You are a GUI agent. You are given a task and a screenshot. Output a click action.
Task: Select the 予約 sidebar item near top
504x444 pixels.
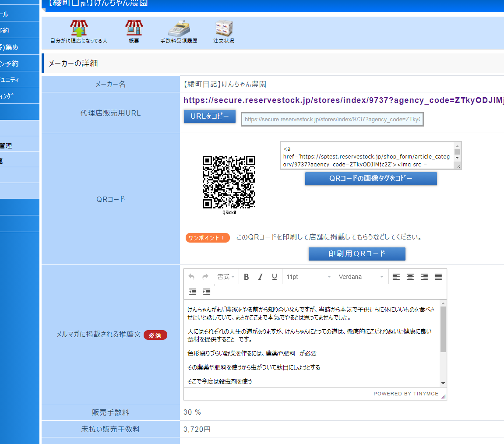click(20, 30)
